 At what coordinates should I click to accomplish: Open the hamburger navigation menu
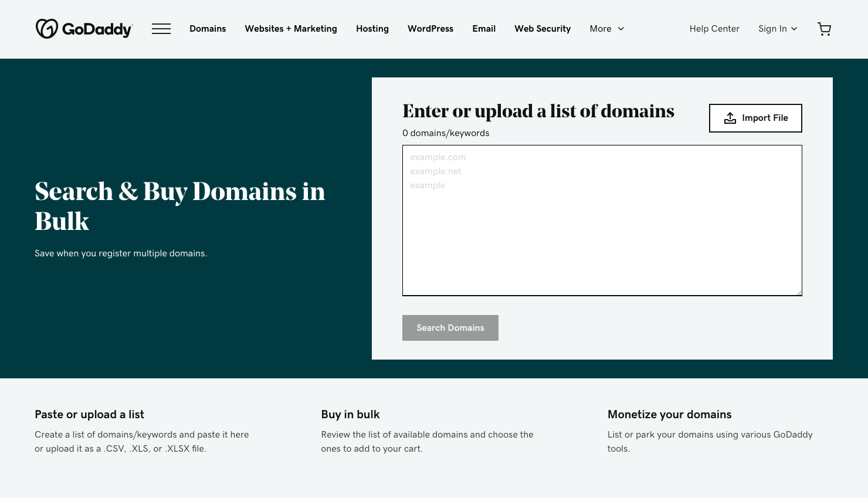click(x=161, y=29)
